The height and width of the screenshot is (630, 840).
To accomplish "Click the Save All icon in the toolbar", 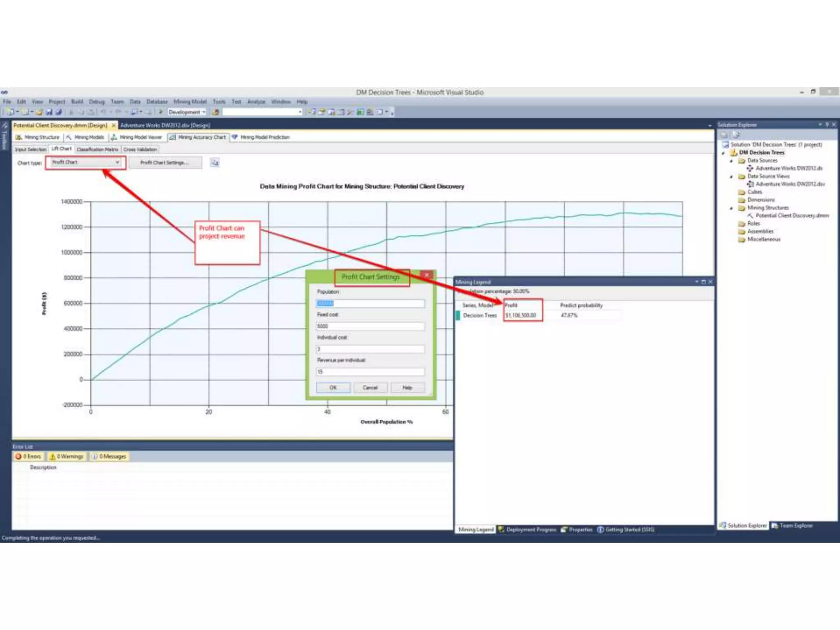I will 58,112.
